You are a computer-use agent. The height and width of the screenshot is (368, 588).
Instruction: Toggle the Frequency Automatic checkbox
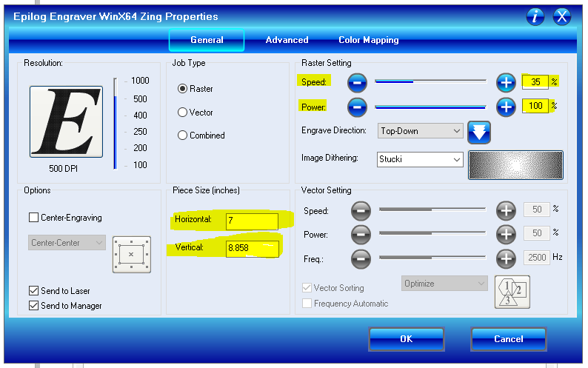[x=307, y=303]
